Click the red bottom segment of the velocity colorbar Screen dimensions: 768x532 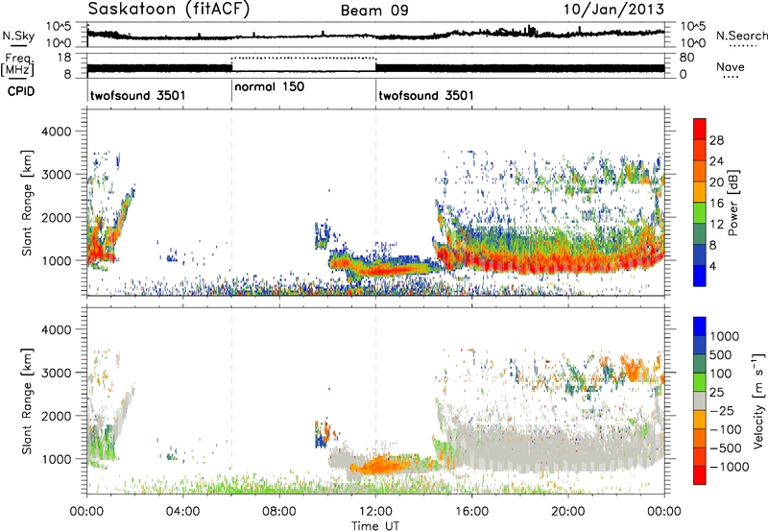(x=700, y=475)
